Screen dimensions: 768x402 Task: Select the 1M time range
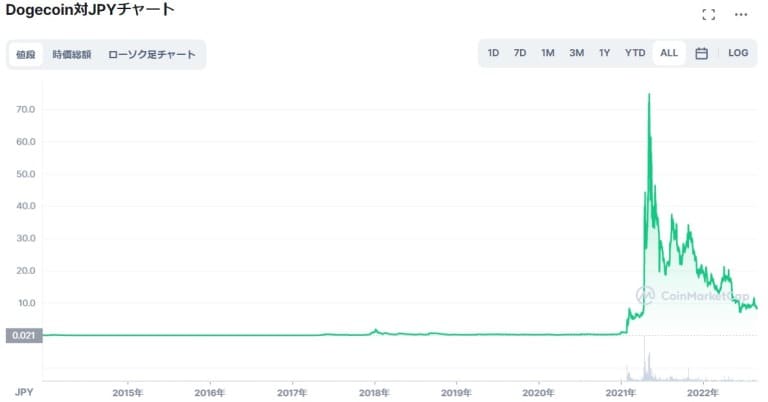click(x=548, y=53)
